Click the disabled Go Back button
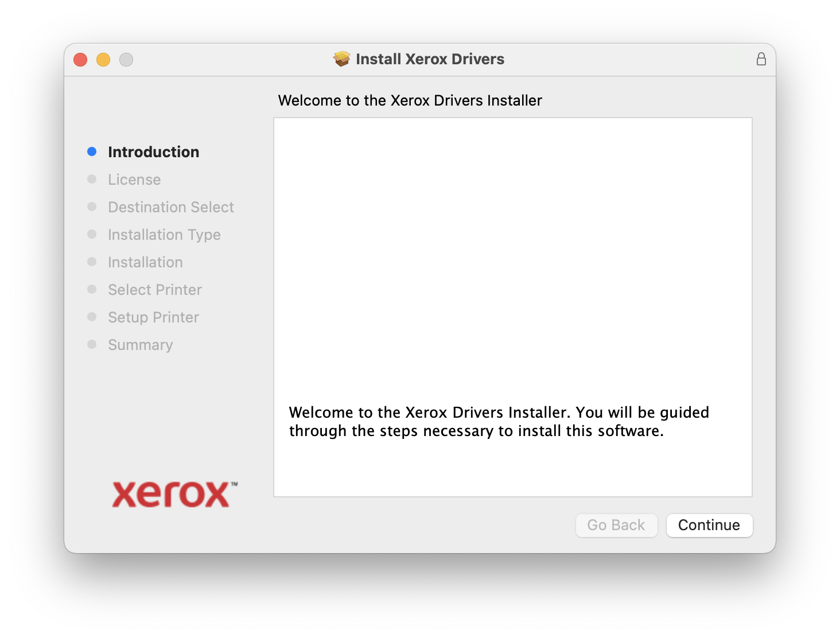 pos(616,525)
